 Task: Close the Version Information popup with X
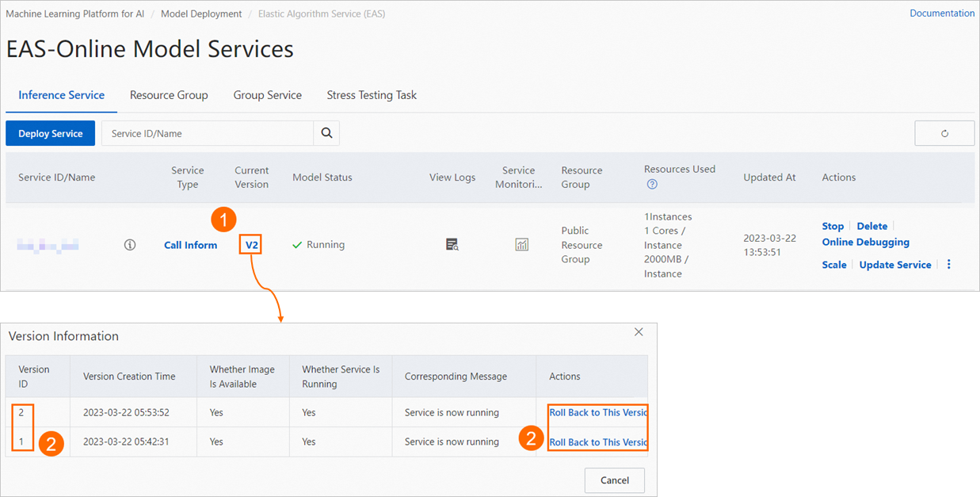click(639, 332)
